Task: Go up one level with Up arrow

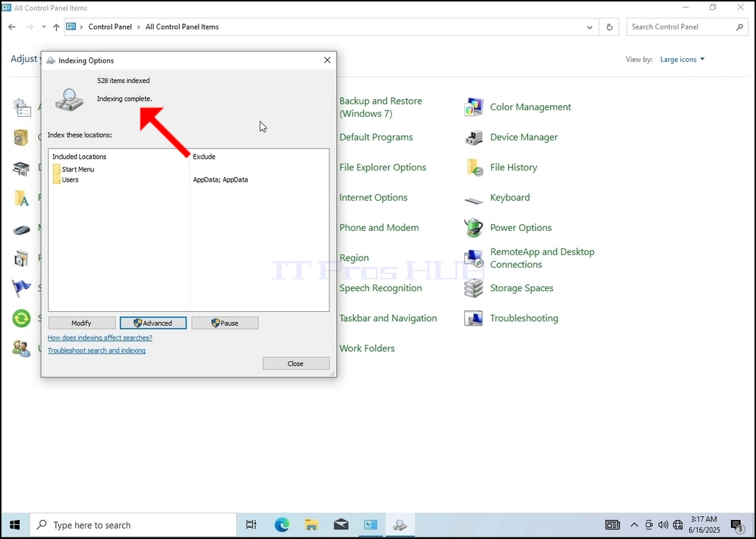Action: (x=57, y=27)
